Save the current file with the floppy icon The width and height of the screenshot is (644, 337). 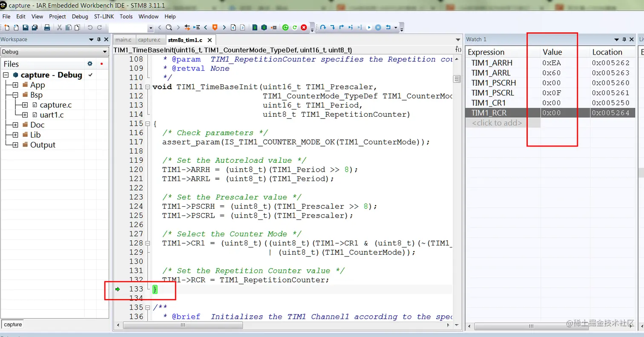tap(26, 27)
